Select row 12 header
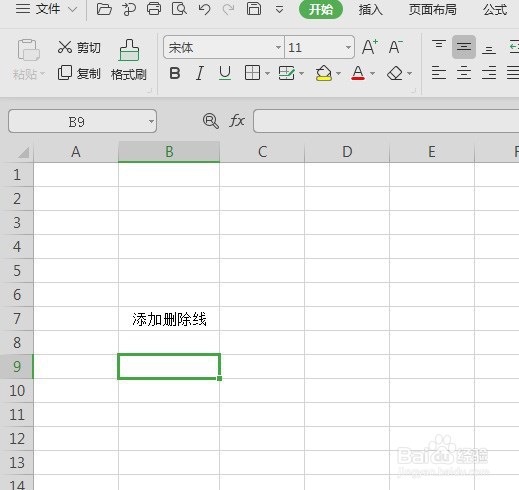The width and height of the screenshot is (519, 490). coord(17,439)
